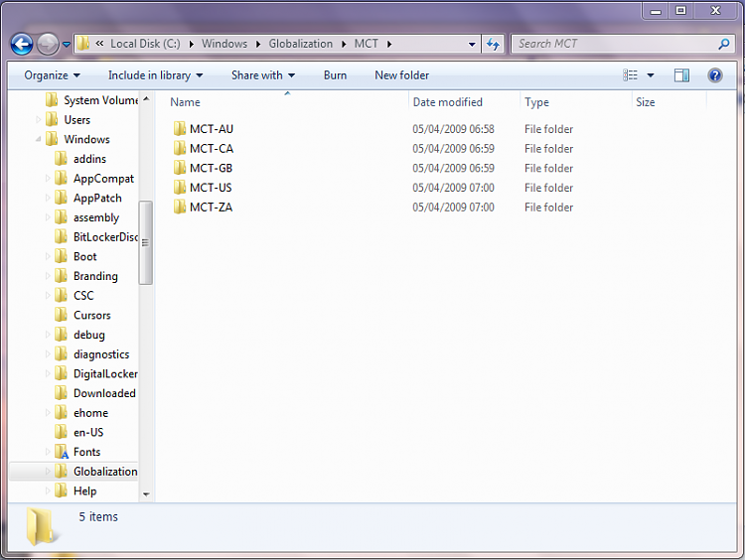This screenshot has height=560, width=745.
Task: Expand the assembly tree node
Action: click(x=48, y=217)
